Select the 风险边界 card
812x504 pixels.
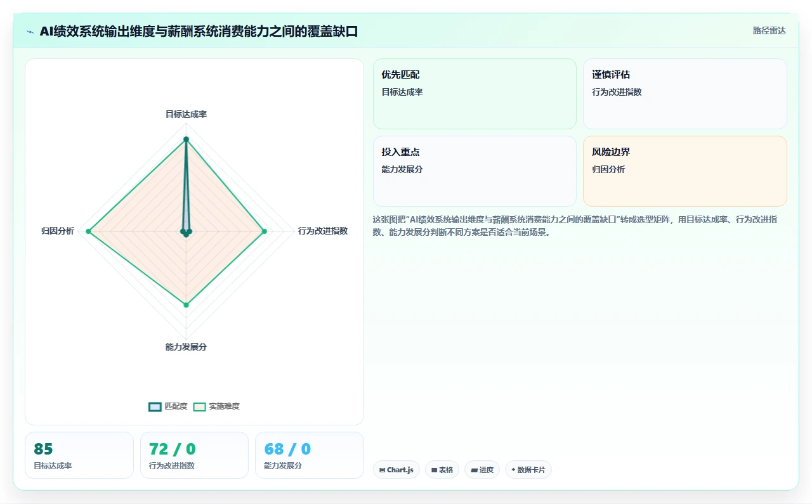(x=685, y=171)
